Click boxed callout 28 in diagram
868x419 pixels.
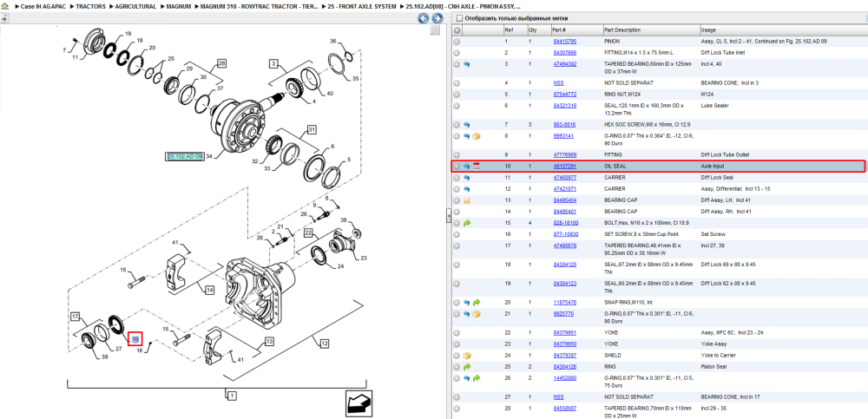click(221, 63)
